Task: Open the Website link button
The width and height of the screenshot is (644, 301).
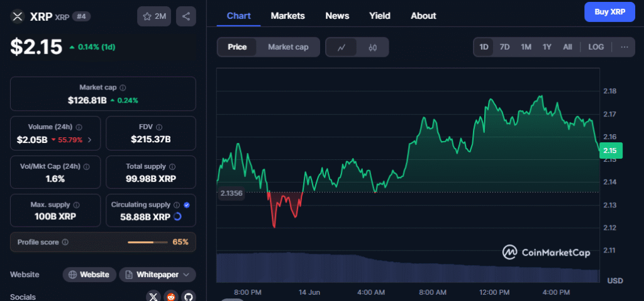Action: click(89, 275)
